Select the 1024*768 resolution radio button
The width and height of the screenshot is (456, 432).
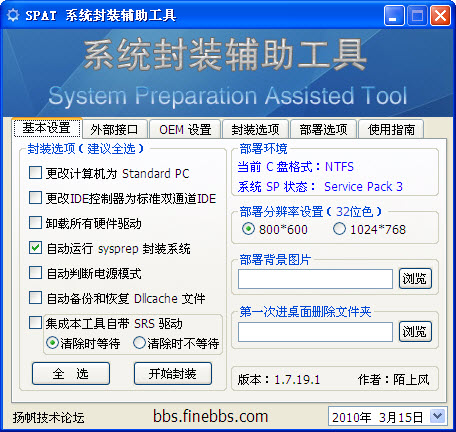coord(339,229)
